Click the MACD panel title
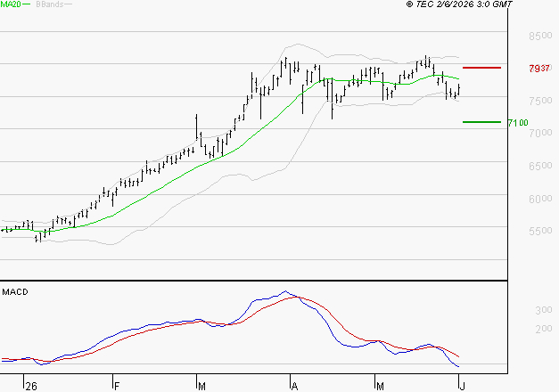This screenshot has height=392, width=559. click(15, 292)
